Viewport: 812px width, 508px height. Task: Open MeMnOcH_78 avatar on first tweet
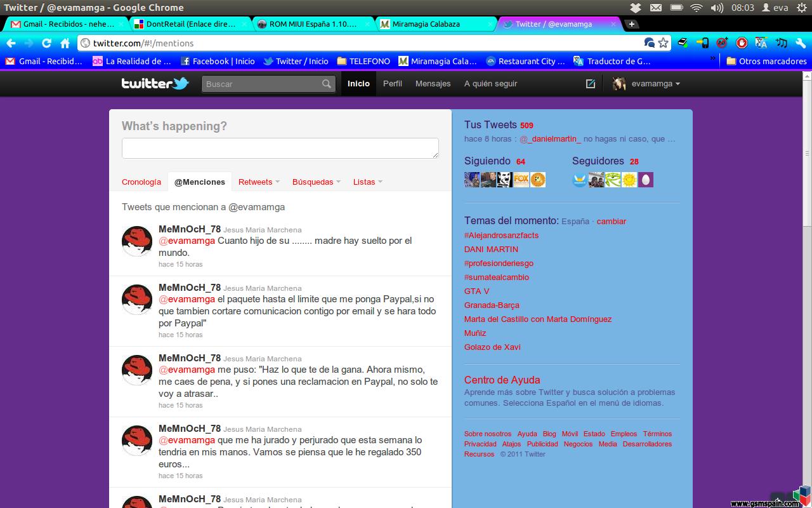click(137, 241)
